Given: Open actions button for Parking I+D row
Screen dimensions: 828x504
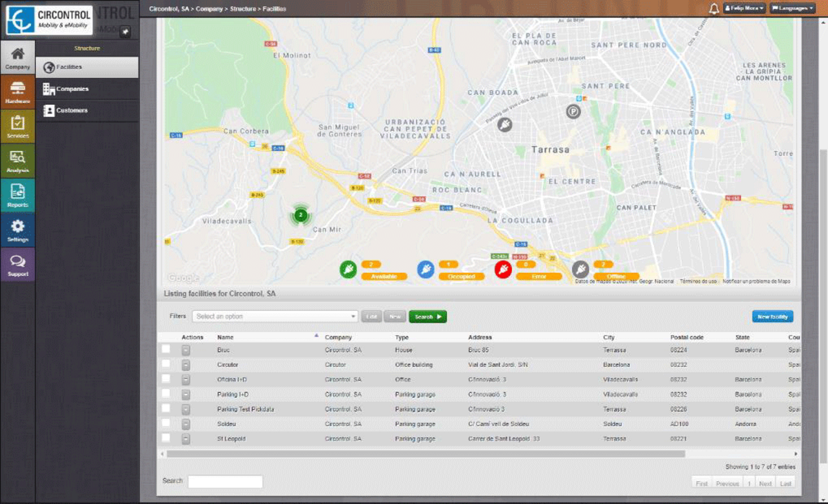Looking at the screenshot, I should [186, 394].
